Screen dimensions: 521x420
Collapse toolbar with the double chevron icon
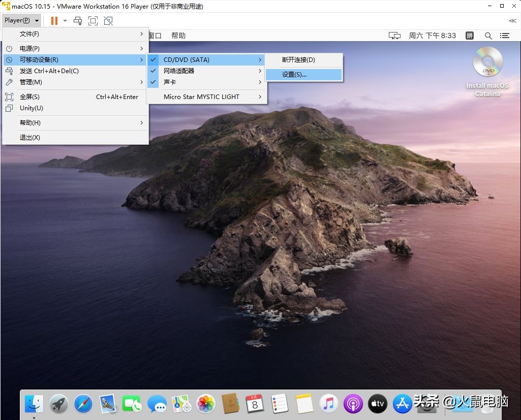click(x=513, y=21)
